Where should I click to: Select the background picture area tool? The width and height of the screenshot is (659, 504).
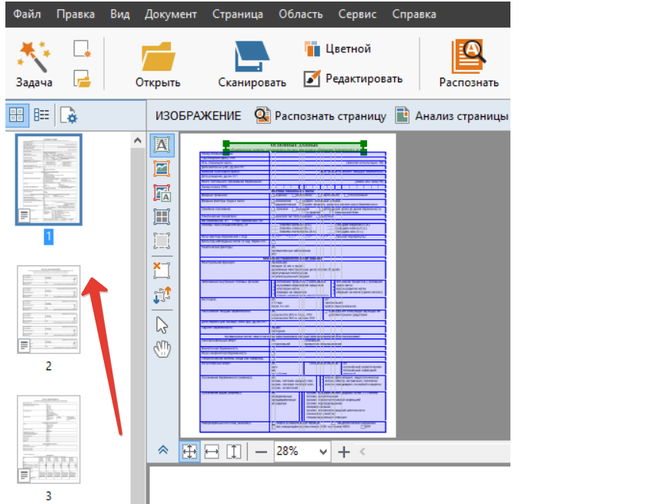point(162,193)
